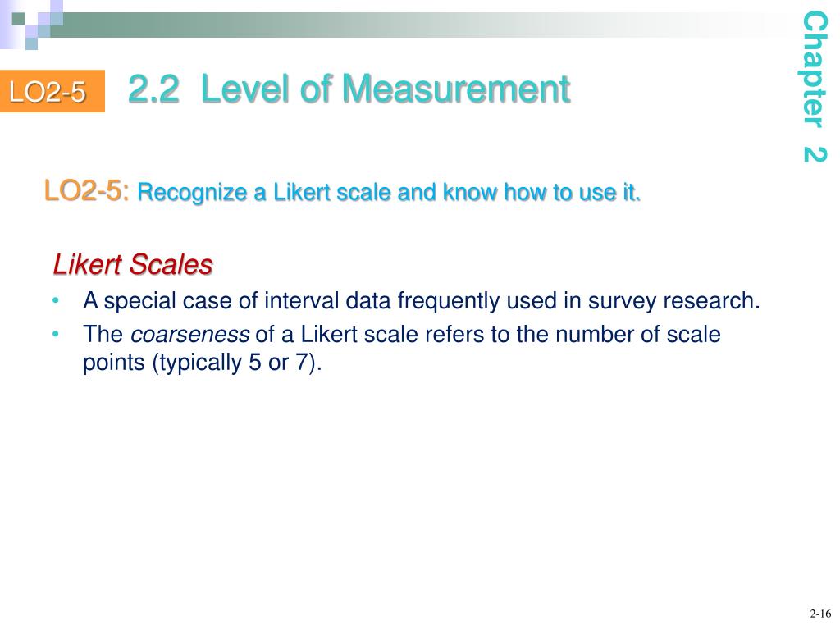Click the first bullet point marker
This screenshot has height=630, width=840.
click(x=56, y=302)
